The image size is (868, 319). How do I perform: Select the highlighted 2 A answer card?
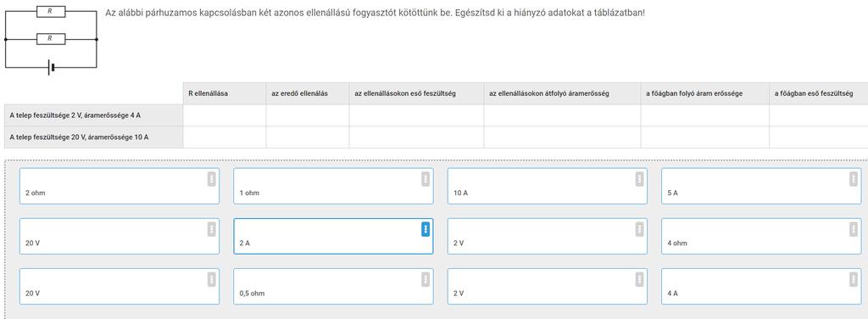click(333, 236)
